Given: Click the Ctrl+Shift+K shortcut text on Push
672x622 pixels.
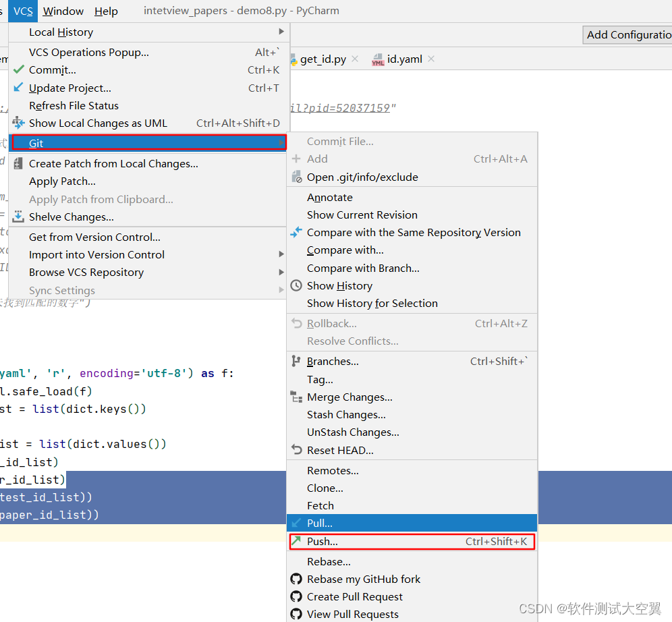Looking at the screenshot, I should click(x=497, y=541).
